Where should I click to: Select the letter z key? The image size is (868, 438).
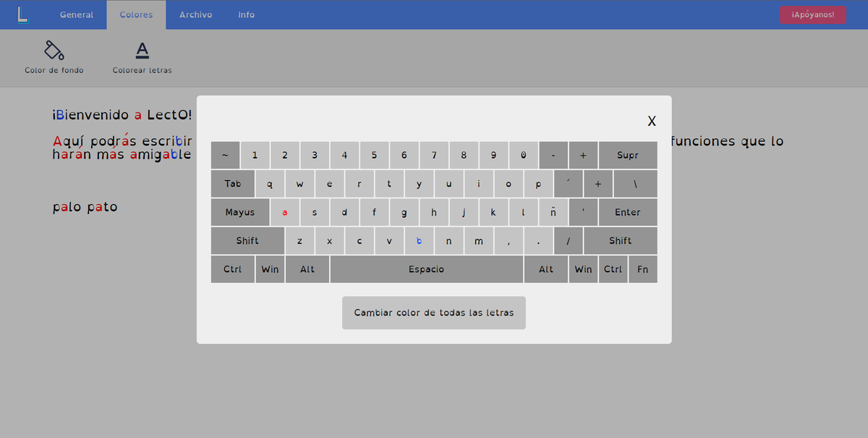(299, 240)
